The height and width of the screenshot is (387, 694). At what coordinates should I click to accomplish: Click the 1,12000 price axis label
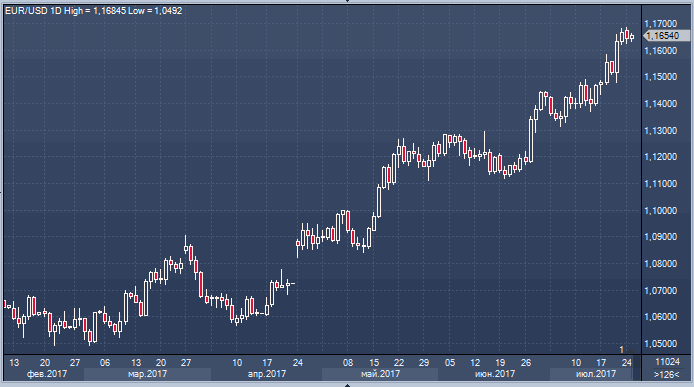pos(661,157)
